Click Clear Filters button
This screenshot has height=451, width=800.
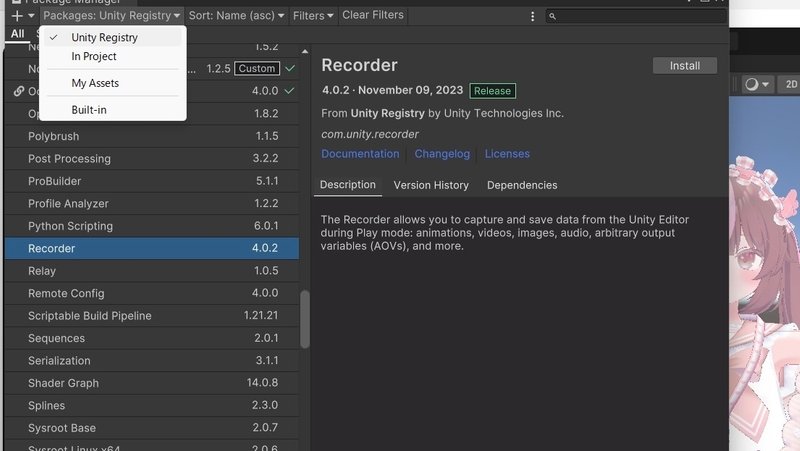click(373, 15)
